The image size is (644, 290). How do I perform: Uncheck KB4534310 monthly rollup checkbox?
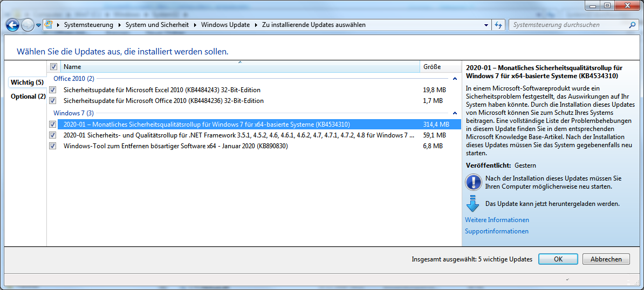pyautogui.click(x=52, y=124)
